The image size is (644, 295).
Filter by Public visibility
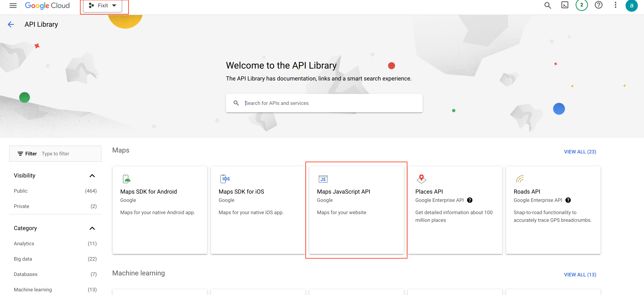[55, 191]
